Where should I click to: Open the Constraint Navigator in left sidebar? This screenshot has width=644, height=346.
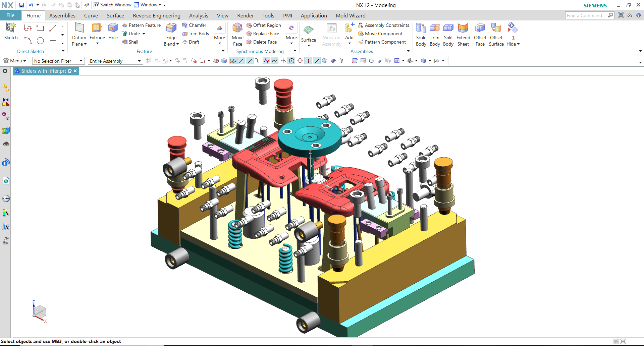tap(6, 102)
